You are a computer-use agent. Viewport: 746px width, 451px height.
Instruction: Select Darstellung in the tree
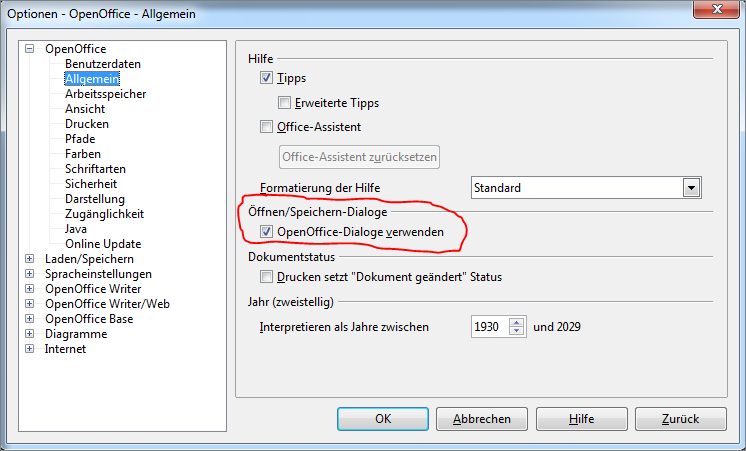95,199
